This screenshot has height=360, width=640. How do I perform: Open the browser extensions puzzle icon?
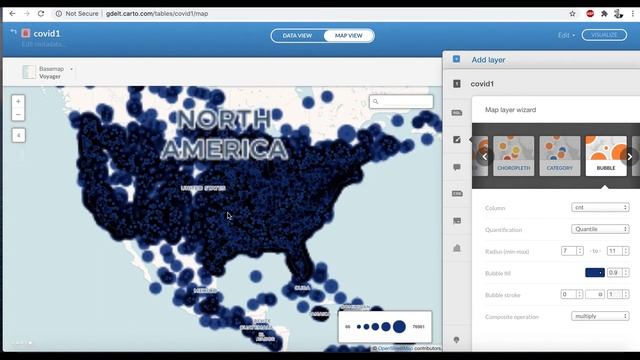coord(604,13)
